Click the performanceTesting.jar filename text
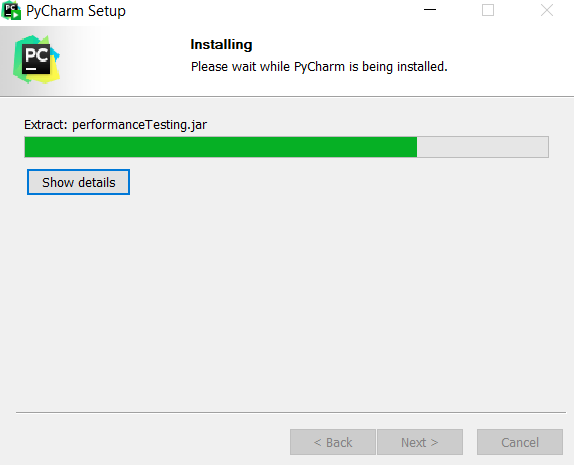This screenshot has width=574, height=465. (139, 125)
